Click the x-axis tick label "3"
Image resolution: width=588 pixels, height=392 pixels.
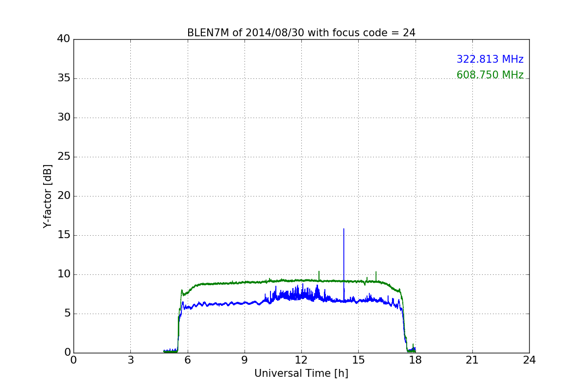tap(130, 360)
